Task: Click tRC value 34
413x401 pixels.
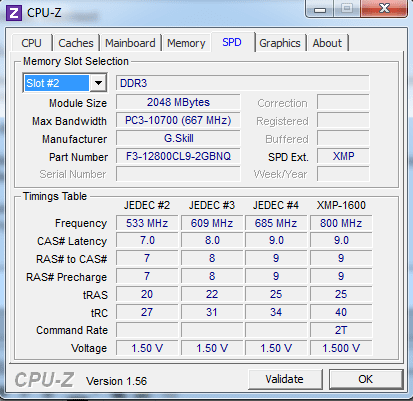Action: click(x=276, y=312)
